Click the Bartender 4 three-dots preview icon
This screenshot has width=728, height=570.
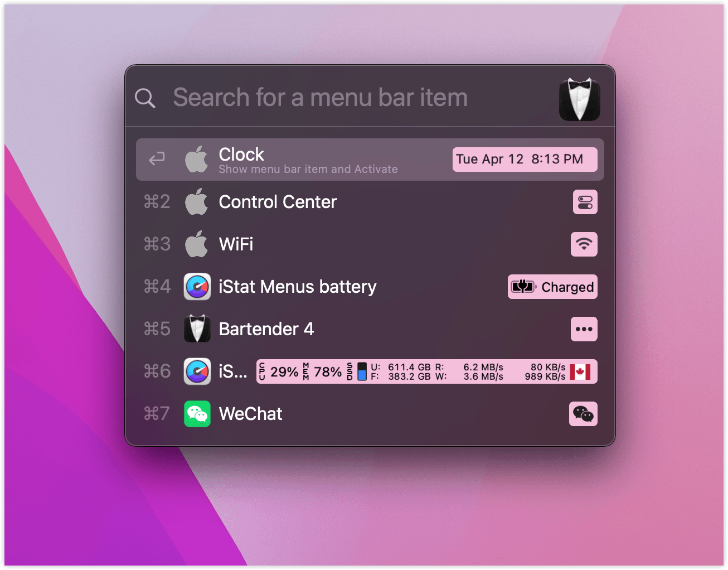coord(584,329)
